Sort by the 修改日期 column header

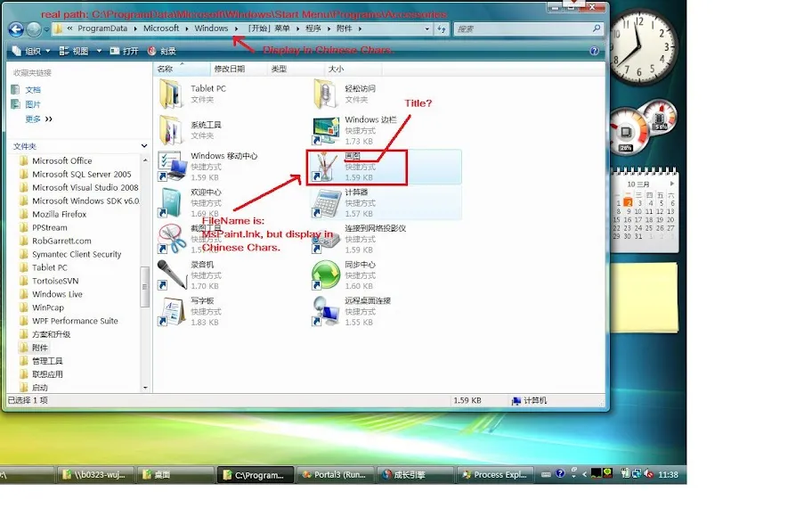[x=239, y=69]
